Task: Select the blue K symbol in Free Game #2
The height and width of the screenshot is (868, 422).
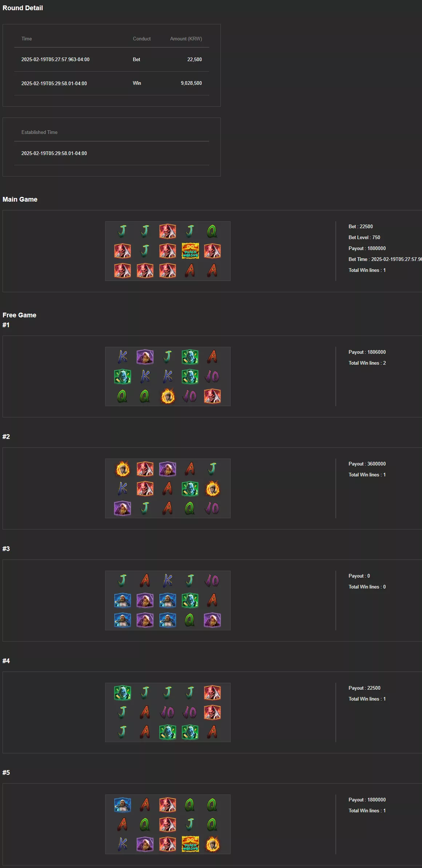Action: point(123,488)
